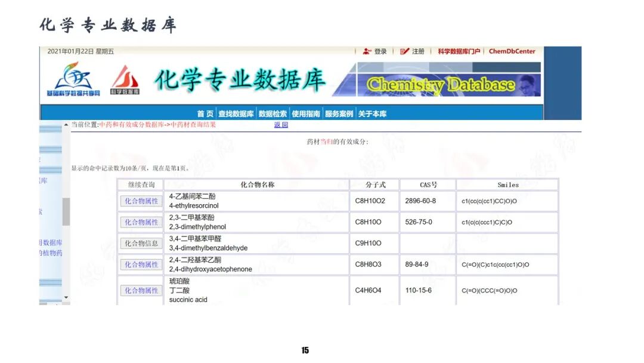This screenshot has height=363, width=644.
Task: Click the Chemistry Database banner image
Action: pyautogui.click(x=448, y=79)
